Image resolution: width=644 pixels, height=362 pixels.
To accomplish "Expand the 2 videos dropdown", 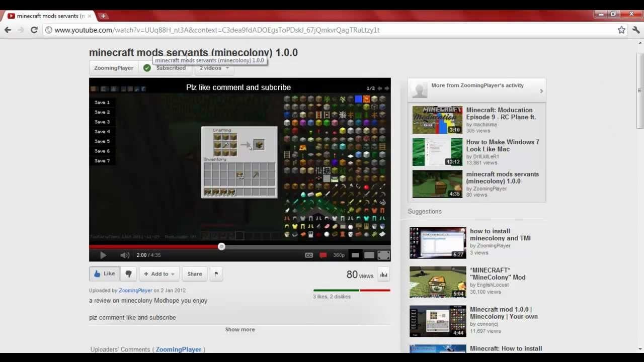I will coord(214,68).
